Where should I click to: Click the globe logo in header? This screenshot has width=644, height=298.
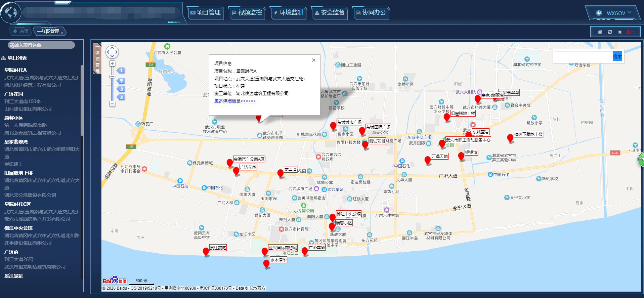click(x=11, y=13)
